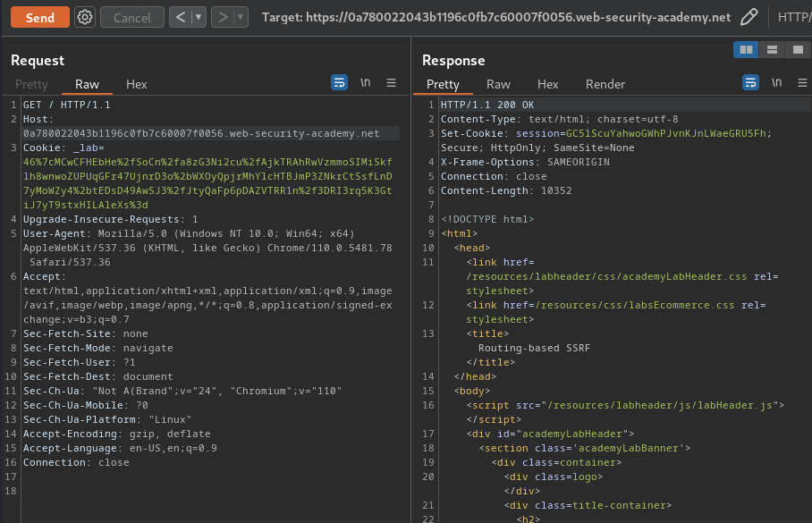Click the Set-Cookie session value
This screenshot has width=812, height=523.
[666, 133]
